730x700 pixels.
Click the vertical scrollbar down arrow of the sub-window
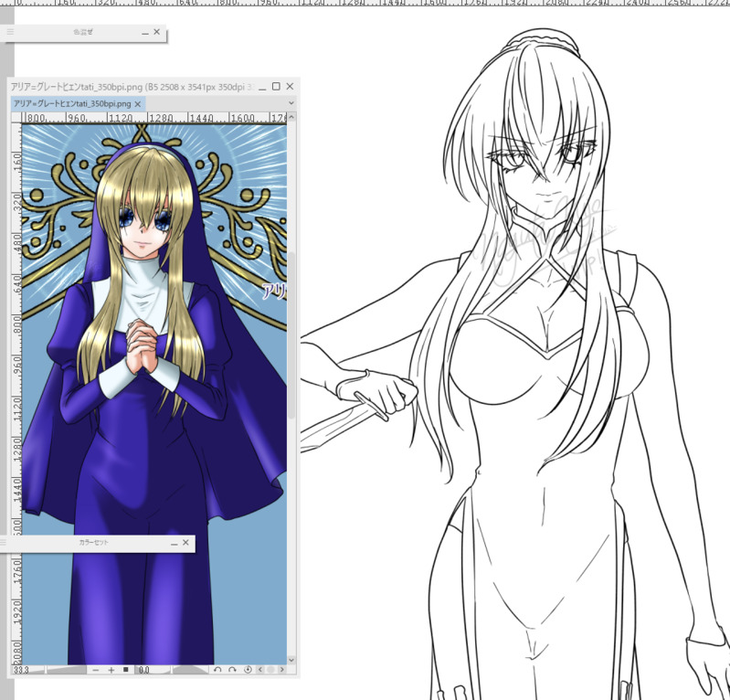pos(291,660)
